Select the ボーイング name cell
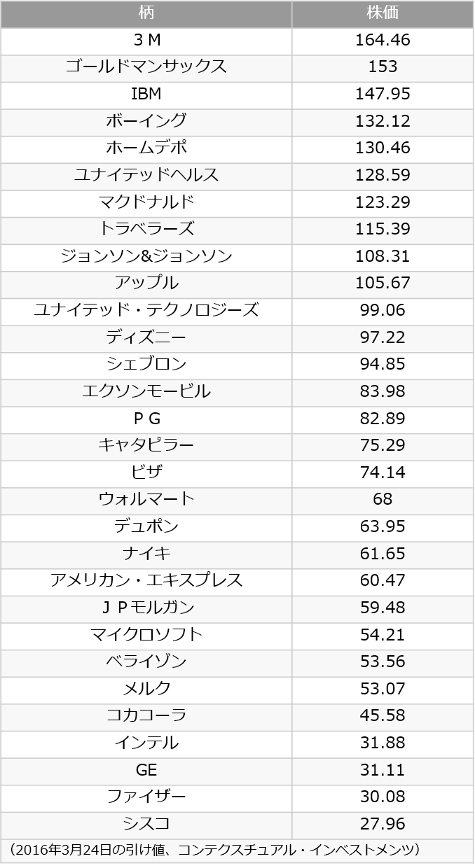Screen dimensions: 475x868 point(146,122)
